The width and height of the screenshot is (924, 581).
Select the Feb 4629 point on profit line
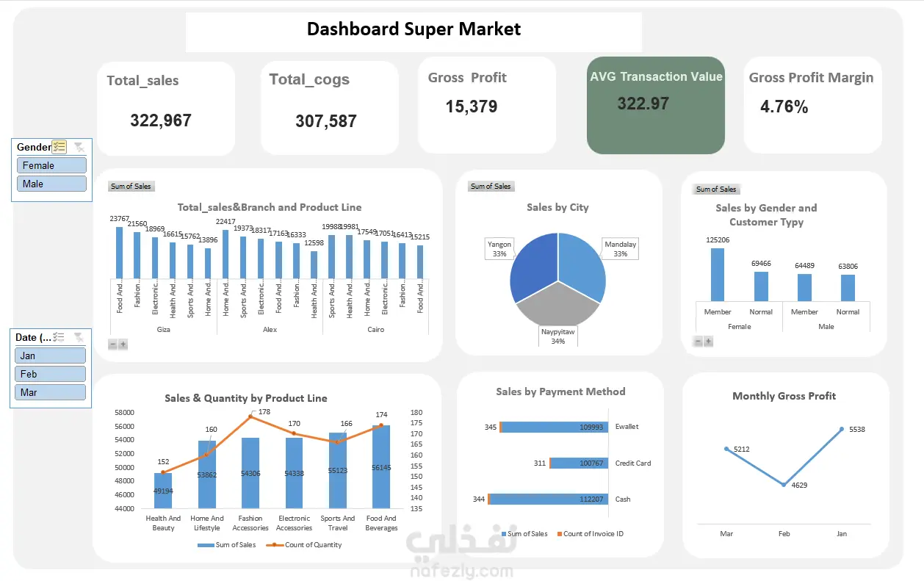point(784,485)
